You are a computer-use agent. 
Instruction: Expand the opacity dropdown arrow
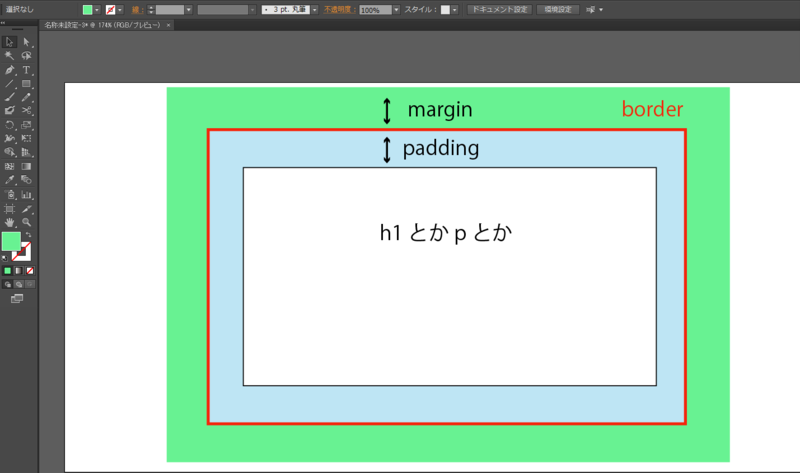pyautogui.click(x=396, y=10)
